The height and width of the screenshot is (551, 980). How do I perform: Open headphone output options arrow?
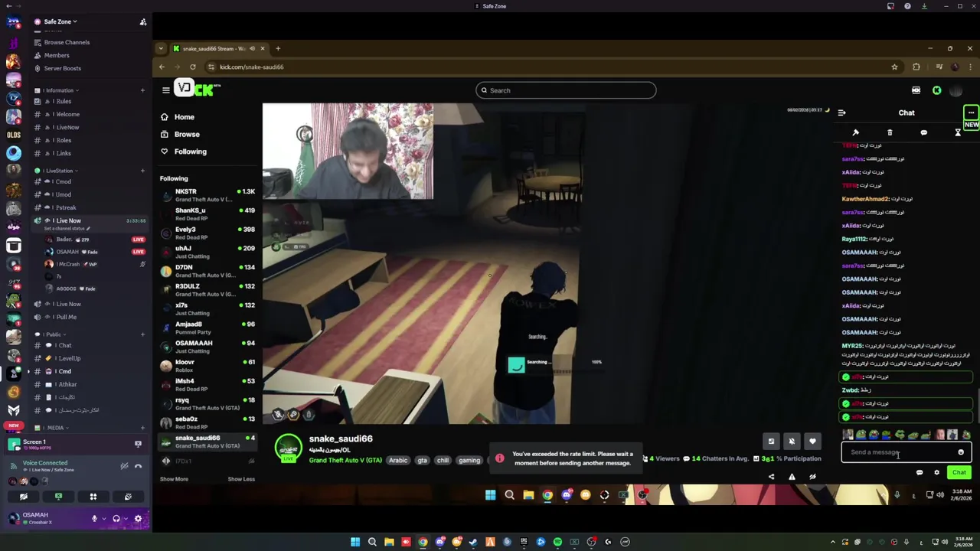point(126,518)
